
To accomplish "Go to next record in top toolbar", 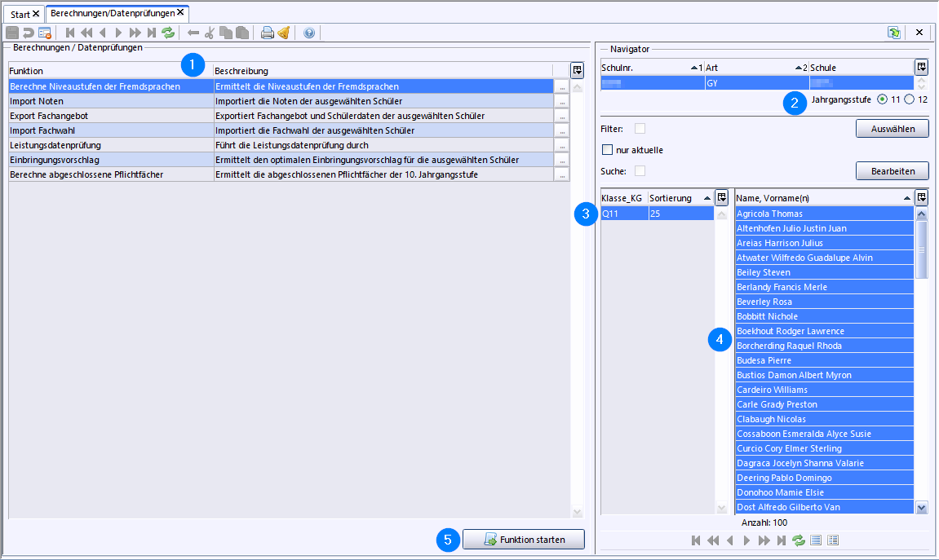I will (x=118, y=33).
